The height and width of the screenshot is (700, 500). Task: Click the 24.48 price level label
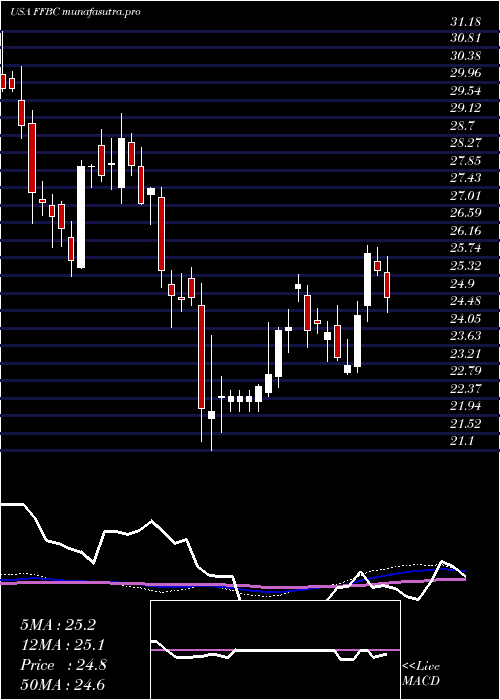[x=465, y=301]
